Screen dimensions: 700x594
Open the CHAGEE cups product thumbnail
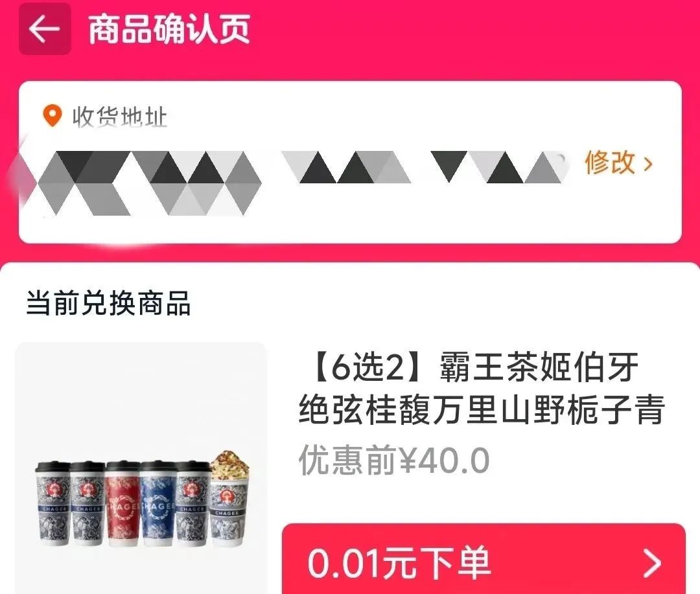[141, 468]
